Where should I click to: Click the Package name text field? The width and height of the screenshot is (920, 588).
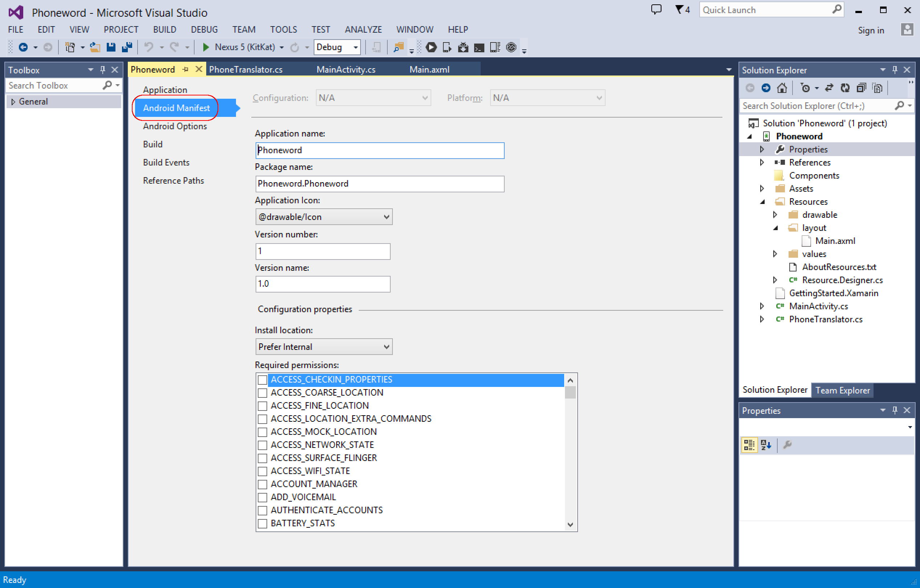[379, 184]
